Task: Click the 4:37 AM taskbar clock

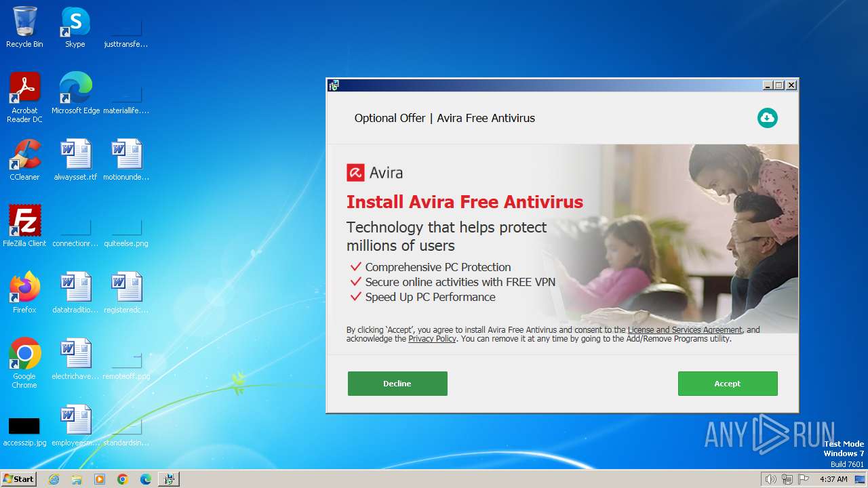Action: (x=833, y=479)
